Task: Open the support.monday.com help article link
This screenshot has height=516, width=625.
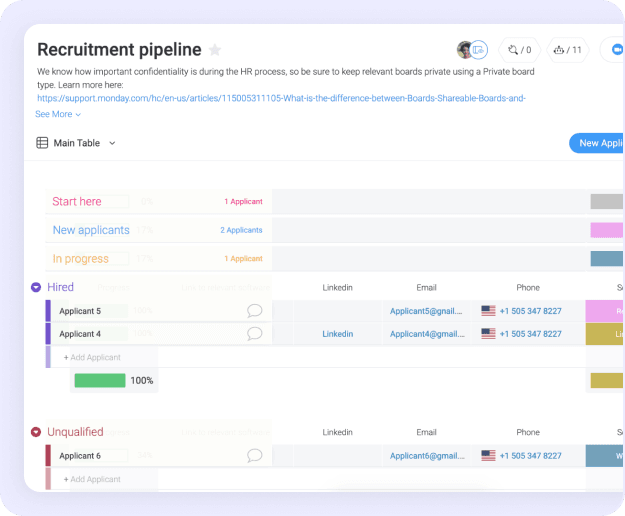Action: coord(281,98)
